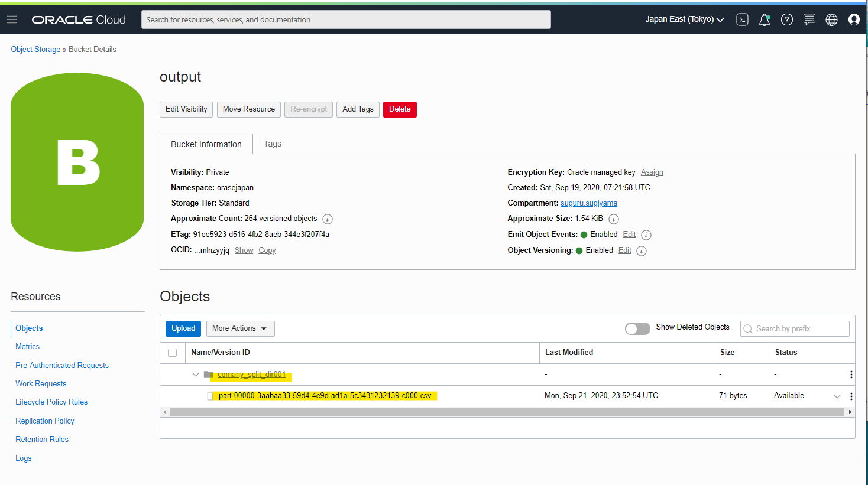This screenshot has height=485, width=868.
Task: Click the 'Mon, Sep 21, 2020' modified cell
Action: [601, 396]
